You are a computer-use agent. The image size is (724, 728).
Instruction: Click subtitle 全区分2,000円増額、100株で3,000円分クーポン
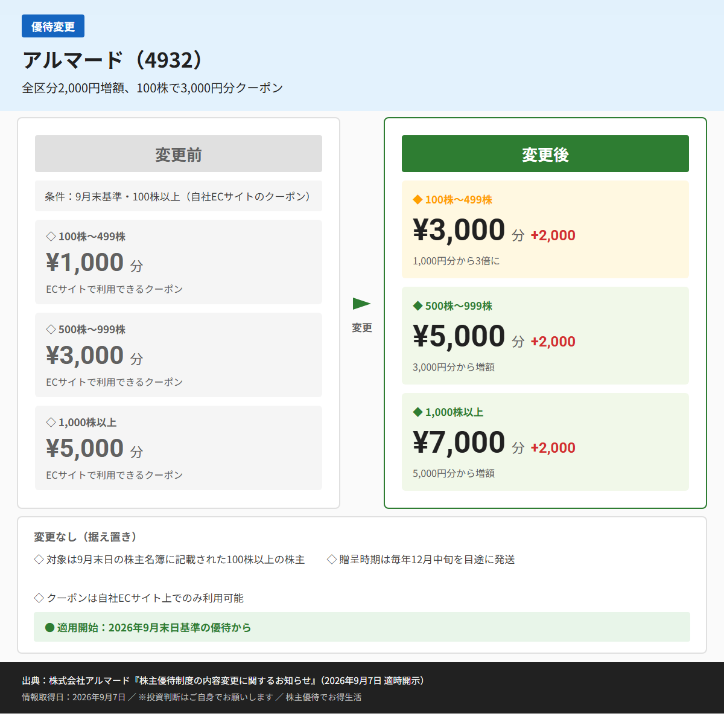153,88
